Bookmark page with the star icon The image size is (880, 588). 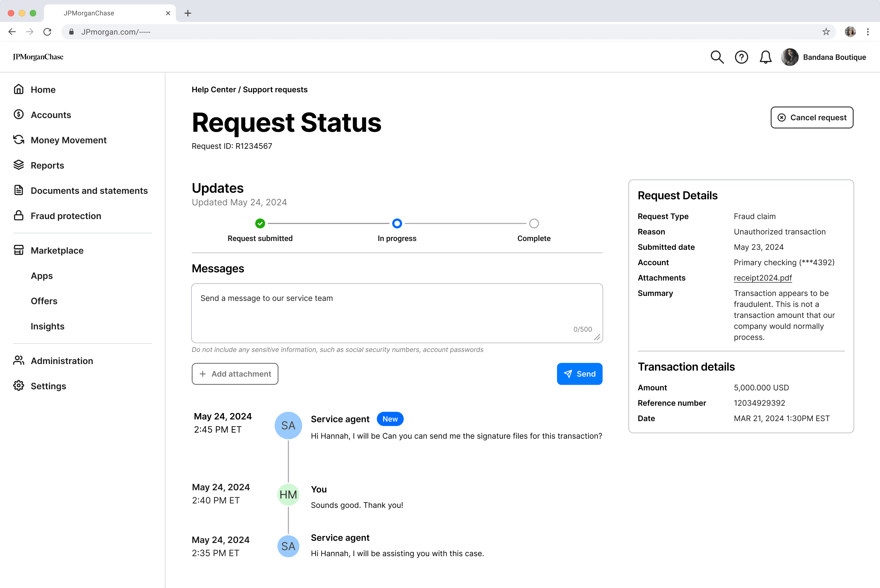826,32
